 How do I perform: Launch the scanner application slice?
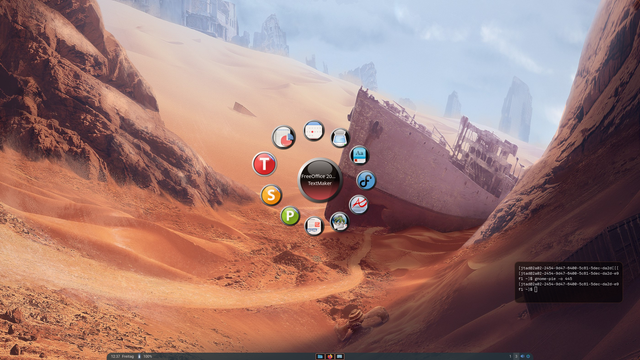pos(339,138)
